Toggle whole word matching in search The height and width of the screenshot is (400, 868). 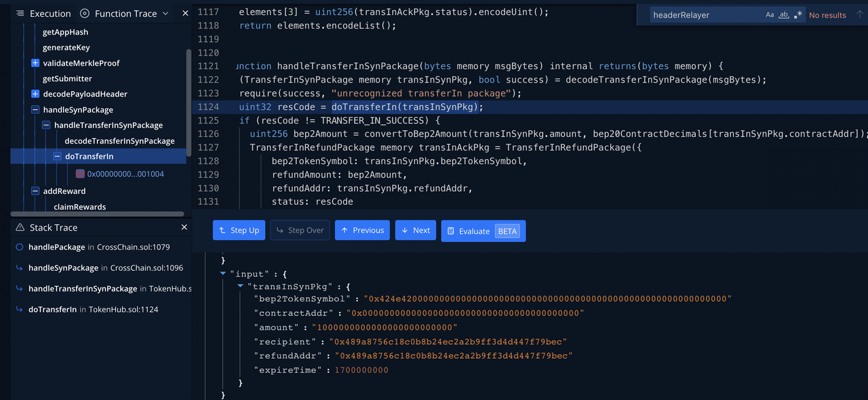(784, 15)
